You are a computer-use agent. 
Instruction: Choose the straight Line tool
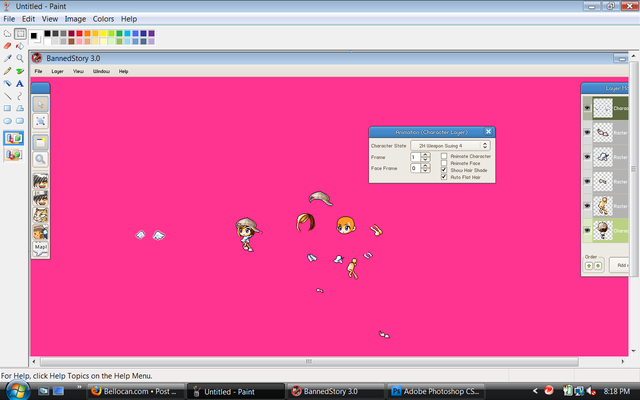7,96
